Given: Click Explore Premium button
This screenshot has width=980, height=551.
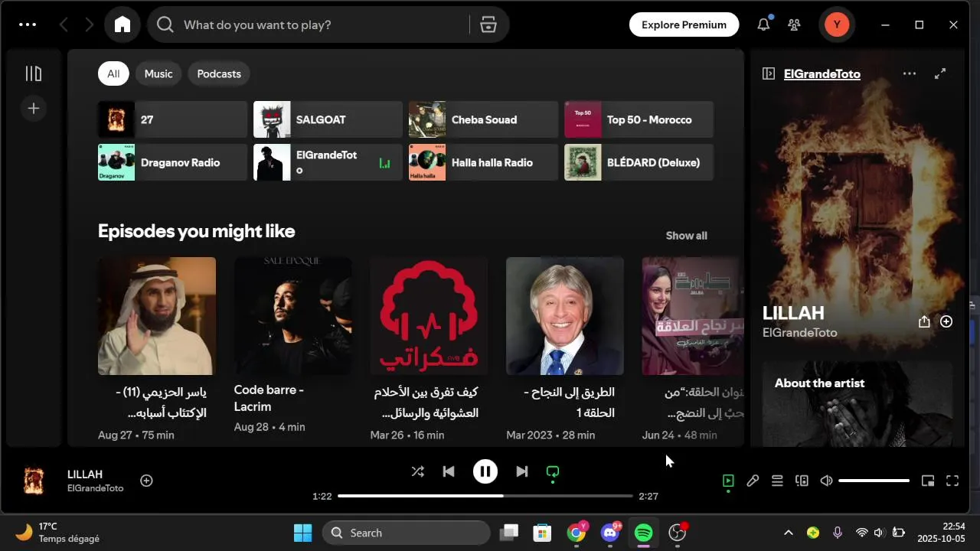Looking at the screenshot, I should click(x=684, y=24).
